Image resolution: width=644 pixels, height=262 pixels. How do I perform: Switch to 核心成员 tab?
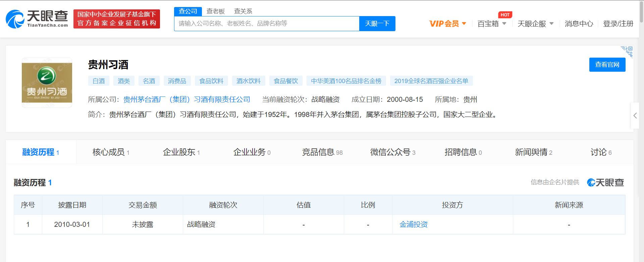click(111, 152)
